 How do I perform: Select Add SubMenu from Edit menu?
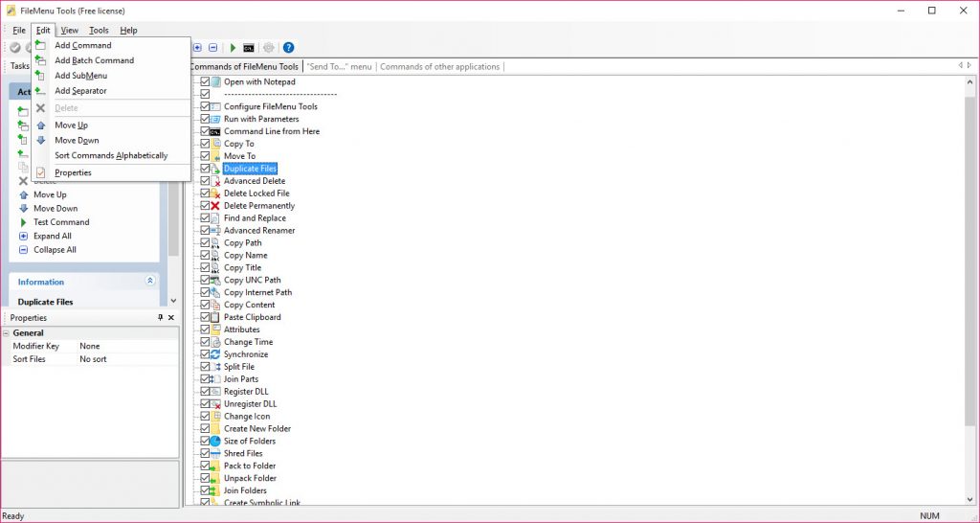coord(80,75)
